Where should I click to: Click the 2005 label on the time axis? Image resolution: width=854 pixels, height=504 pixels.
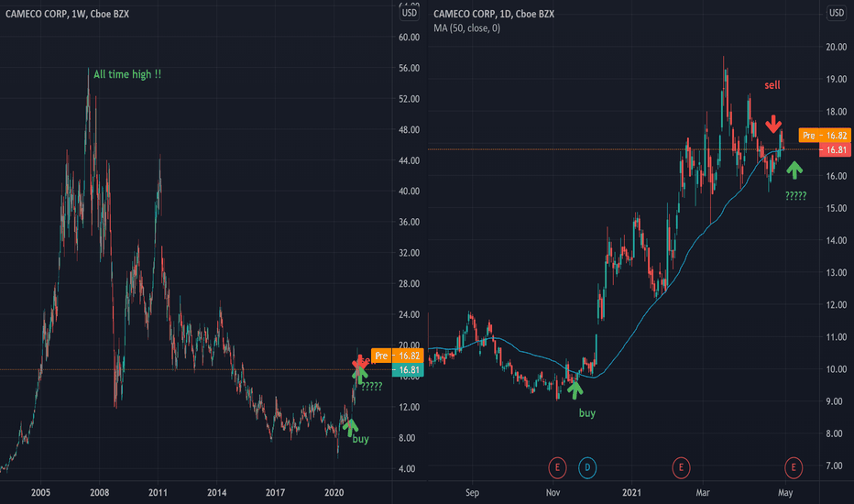(40, 493)
